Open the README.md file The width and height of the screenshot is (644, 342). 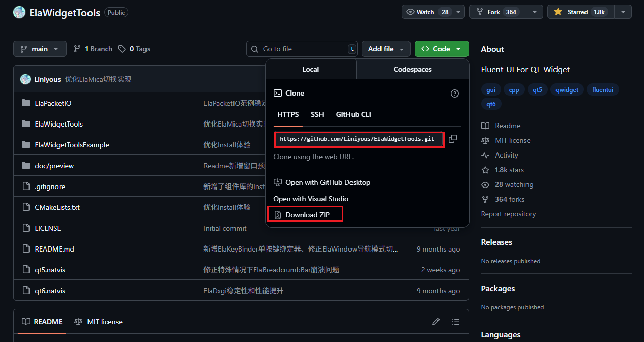point(54,249)
